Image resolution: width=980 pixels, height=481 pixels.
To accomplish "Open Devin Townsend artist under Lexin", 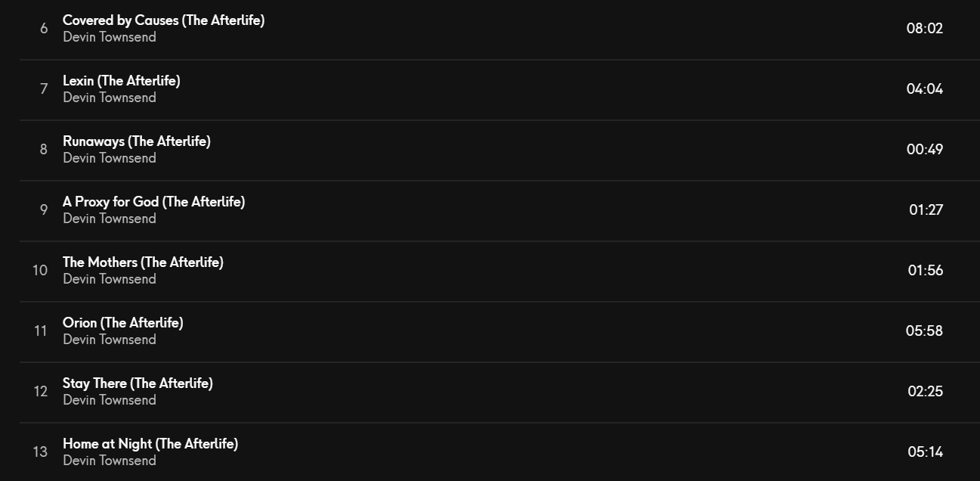I will (110, 98).
